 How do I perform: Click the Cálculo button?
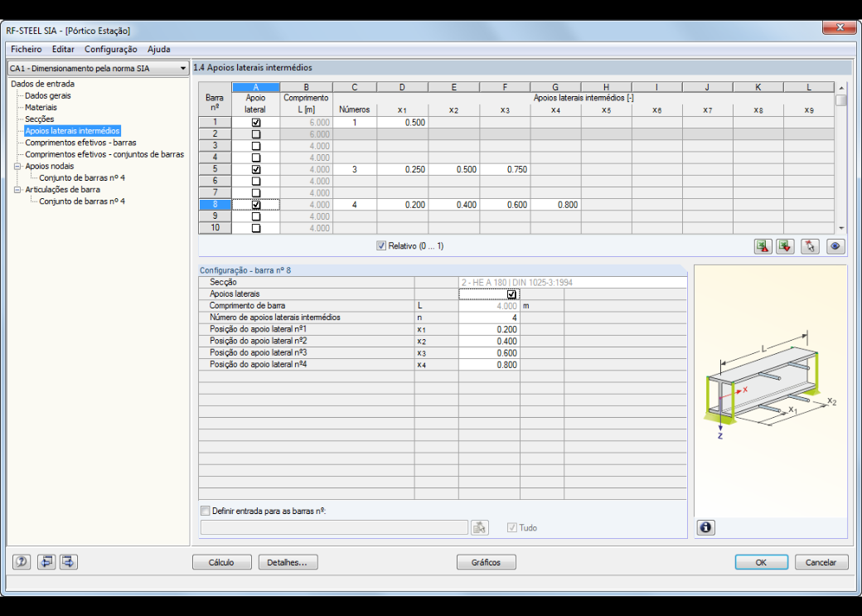coord(221,562)
